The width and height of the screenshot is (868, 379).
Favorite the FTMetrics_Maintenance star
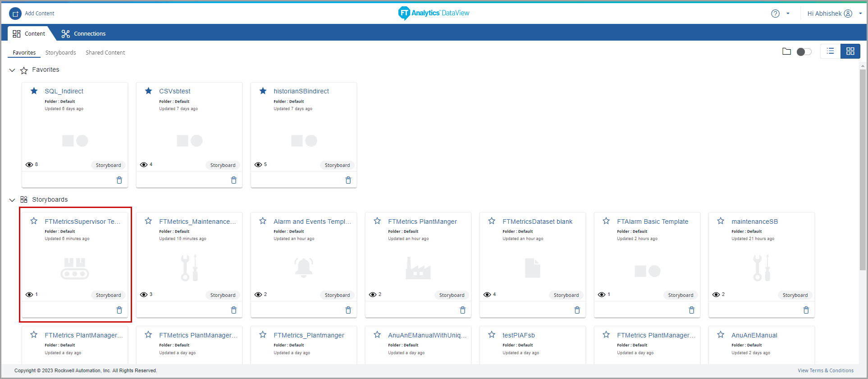coord(148,221)
